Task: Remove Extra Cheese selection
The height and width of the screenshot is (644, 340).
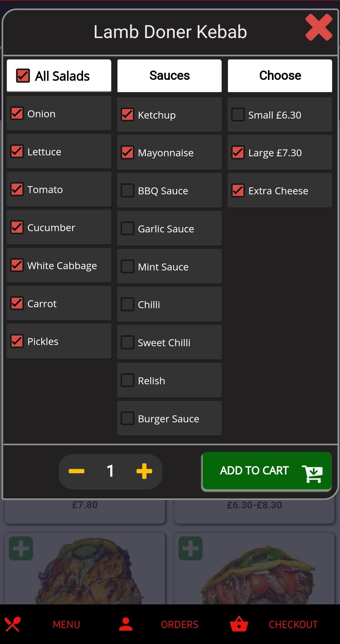Action: tap(238, 191)
